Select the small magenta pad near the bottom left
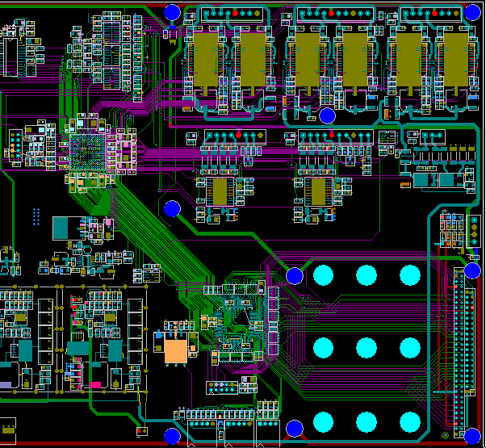Viewport: 486px width, 448px height. coord(95,385)
